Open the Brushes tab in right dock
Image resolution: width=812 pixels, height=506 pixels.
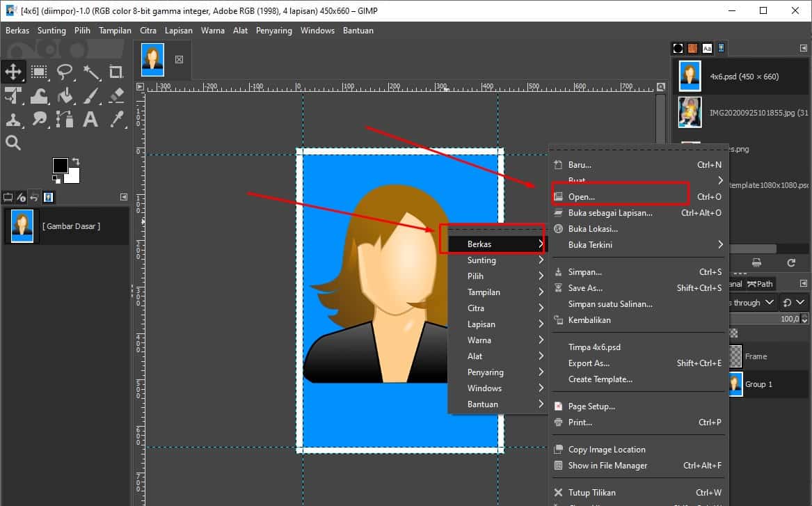point(678,48)
